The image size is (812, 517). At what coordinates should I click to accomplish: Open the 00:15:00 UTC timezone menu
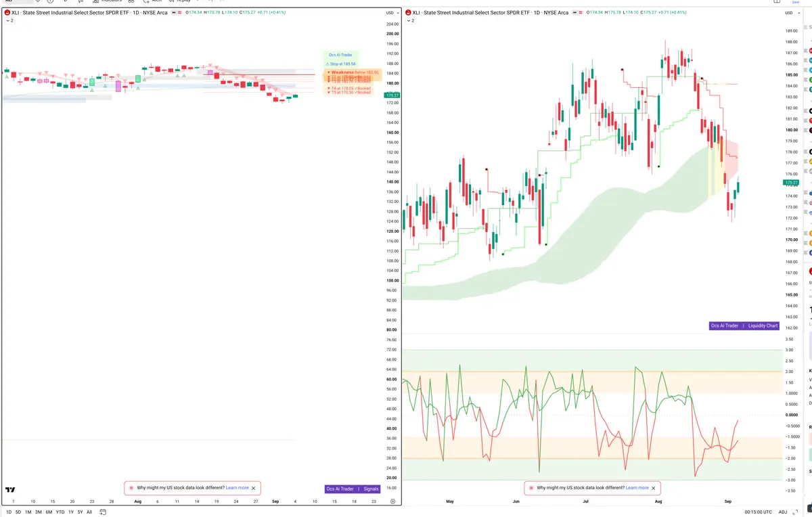758,512
